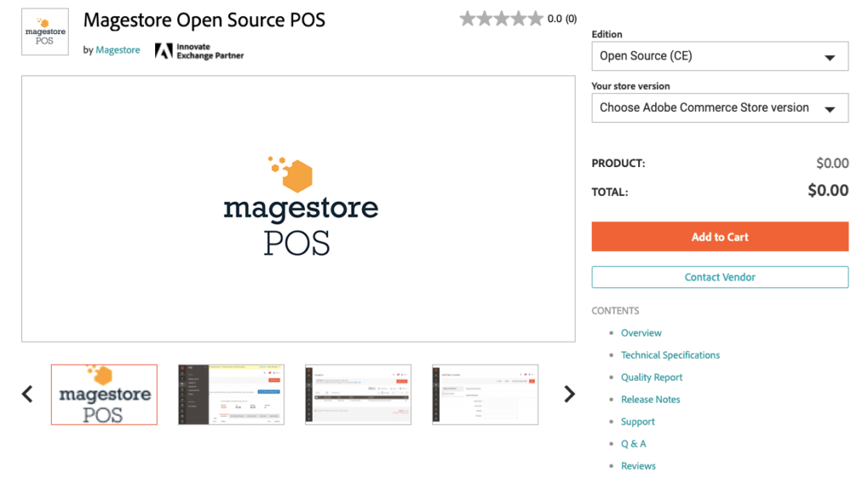
Task: Select the third screenshot thumbnail
Action: [359, 394]
